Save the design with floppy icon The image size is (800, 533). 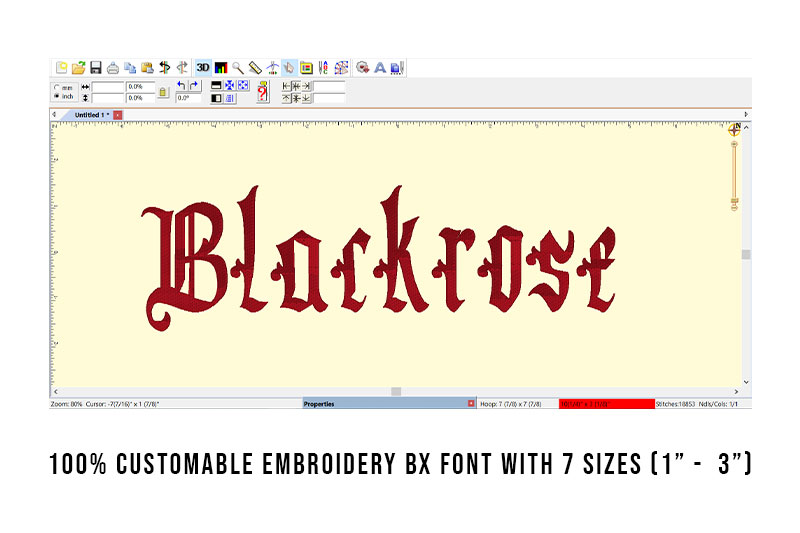click(96, 67)
